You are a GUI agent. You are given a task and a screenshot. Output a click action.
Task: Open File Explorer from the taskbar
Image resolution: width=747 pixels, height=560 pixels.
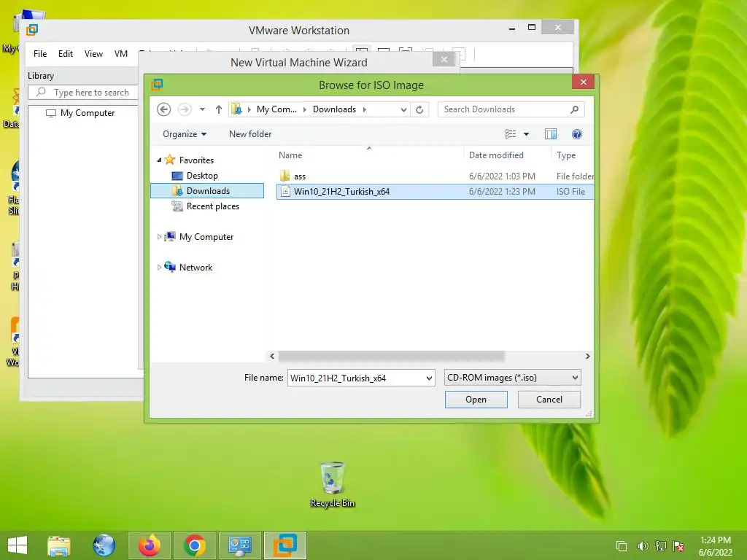click(x=59, y=545)
